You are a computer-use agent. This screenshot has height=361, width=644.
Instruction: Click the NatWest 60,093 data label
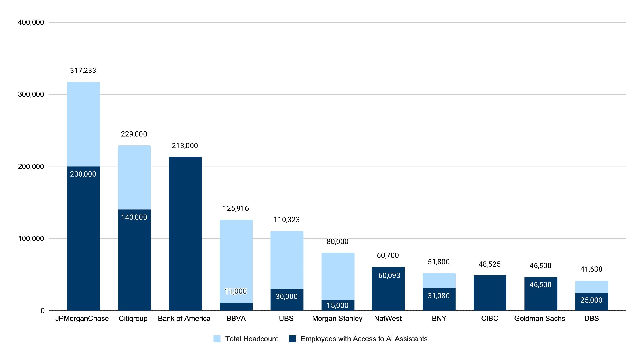[389, 275]
